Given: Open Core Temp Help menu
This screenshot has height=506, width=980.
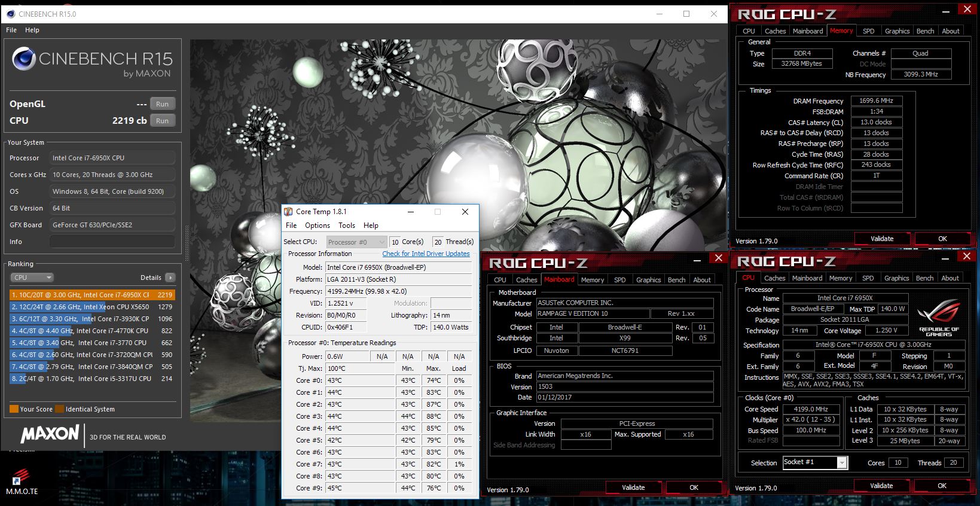Looking at the screenshot, I should click(x=371, y=225).
